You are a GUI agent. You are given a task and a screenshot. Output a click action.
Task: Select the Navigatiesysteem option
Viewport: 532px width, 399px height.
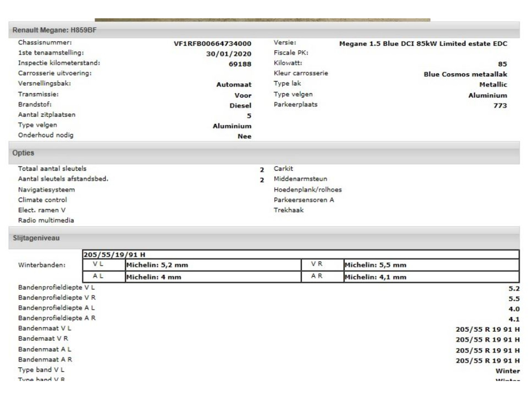point(47,190)
